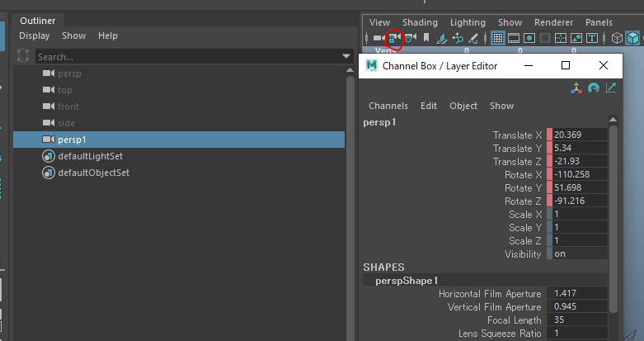Open viewport Panels menu
The height and width of the screenshot is (341, 644).
pyautogui.click(x=599, y=22)
